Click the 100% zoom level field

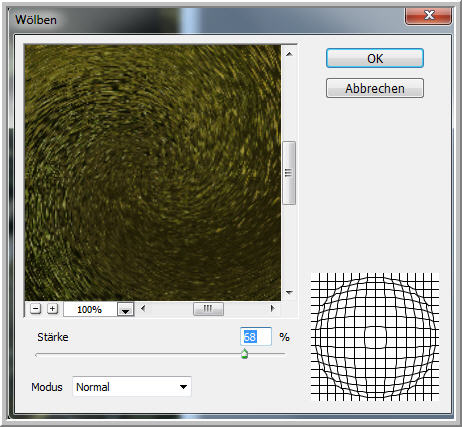(90, 309)
